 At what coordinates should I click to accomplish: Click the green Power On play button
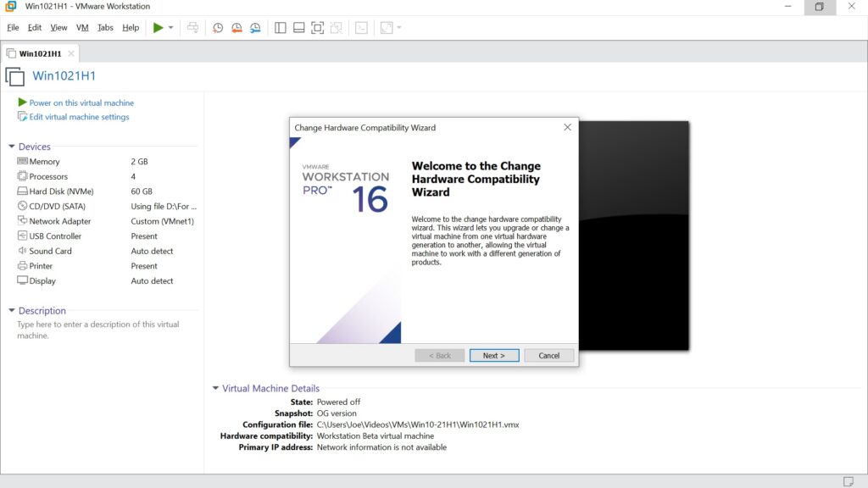coord(158,27)
